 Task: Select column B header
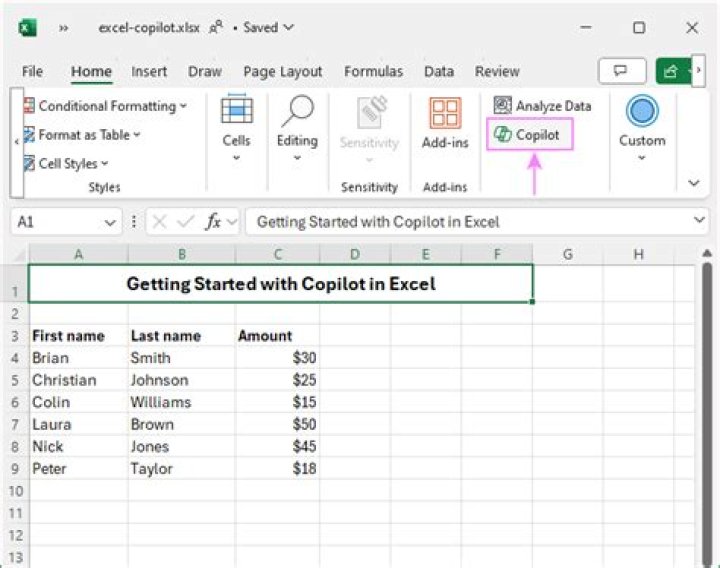tap(182, 254)
